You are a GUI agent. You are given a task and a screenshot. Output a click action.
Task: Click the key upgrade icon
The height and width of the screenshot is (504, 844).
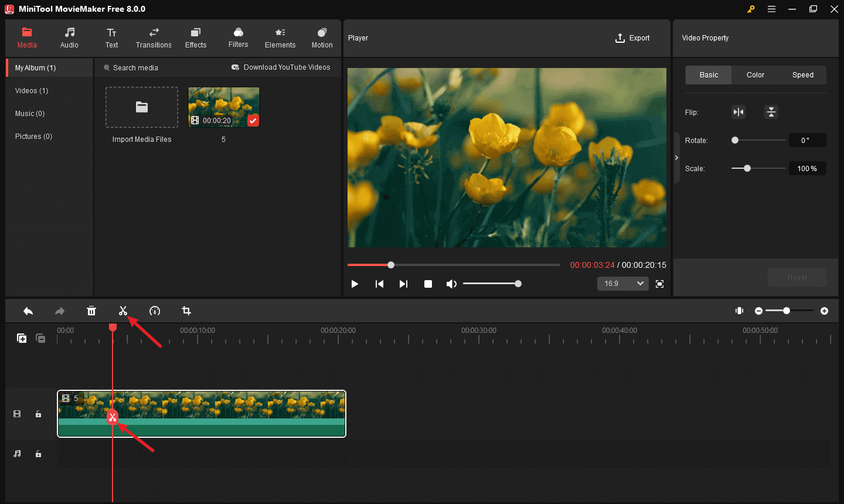(x=751, y=9)
